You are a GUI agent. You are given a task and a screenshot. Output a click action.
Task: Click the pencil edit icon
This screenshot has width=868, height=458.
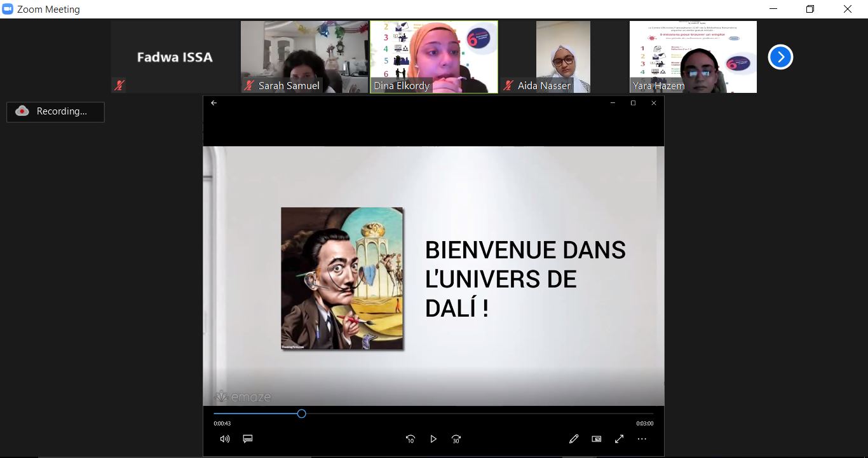coord(574,439)
